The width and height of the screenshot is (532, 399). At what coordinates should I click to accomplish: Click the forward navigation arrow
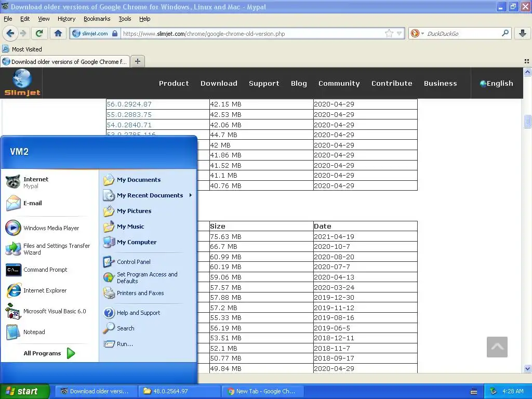[23, 33]
